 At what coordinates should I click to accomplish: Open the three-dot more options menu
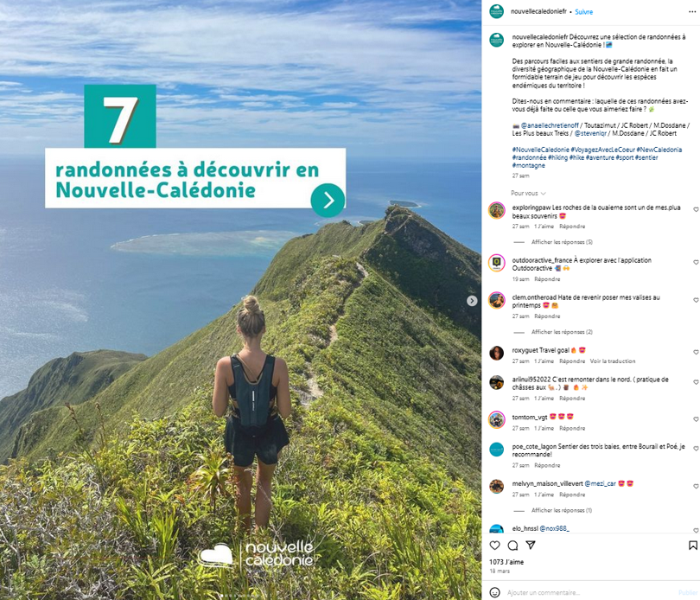[692, 12]
